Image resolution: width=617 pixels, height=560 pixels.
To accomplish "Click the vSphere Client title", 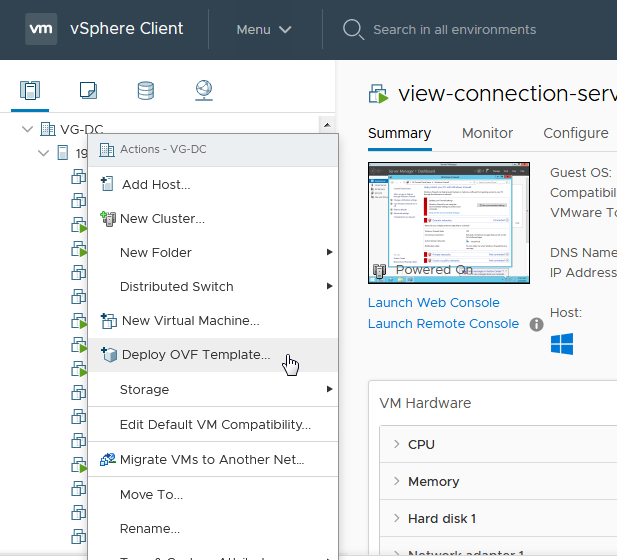I will (126, 29).
